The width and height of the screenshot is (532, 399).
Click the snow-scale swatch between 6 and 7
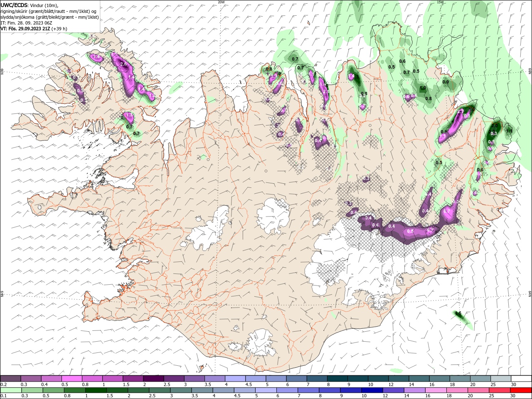click(296, 378)
